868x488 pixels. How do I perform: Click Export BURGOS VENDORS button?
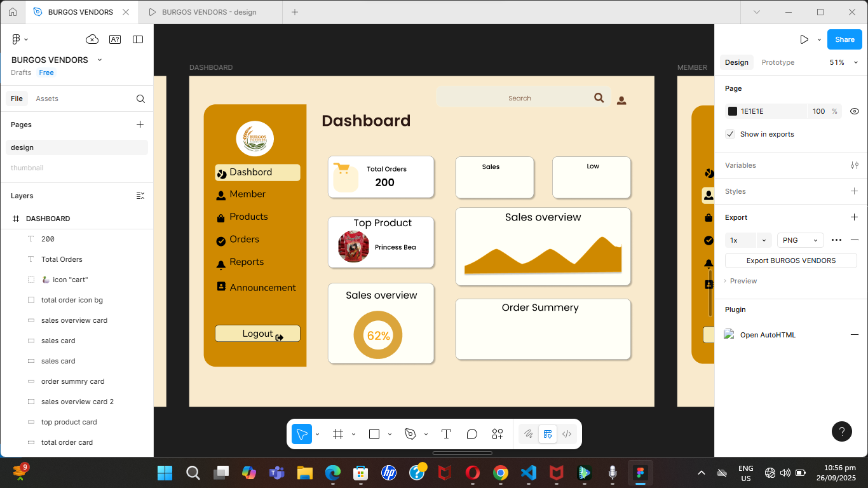coord(790,261)
